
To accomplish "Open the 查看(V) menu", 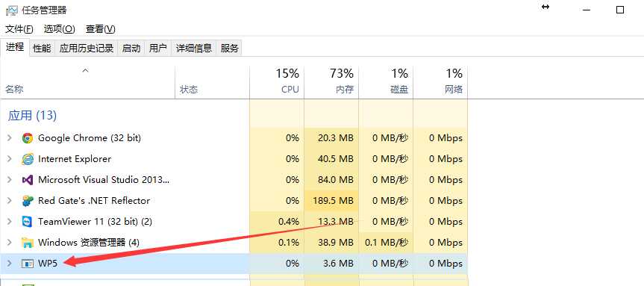I will pos(101,29).
